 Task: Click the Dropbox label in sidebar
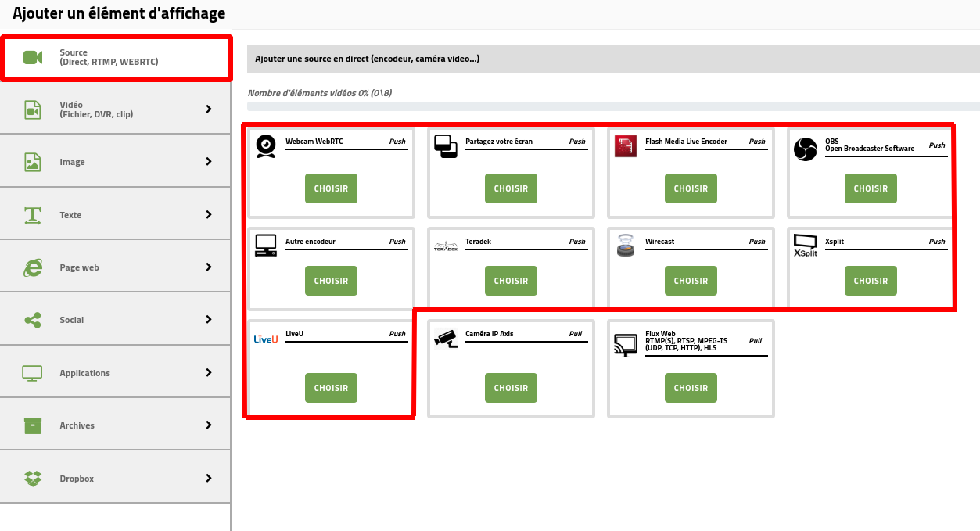pos(77,479)
